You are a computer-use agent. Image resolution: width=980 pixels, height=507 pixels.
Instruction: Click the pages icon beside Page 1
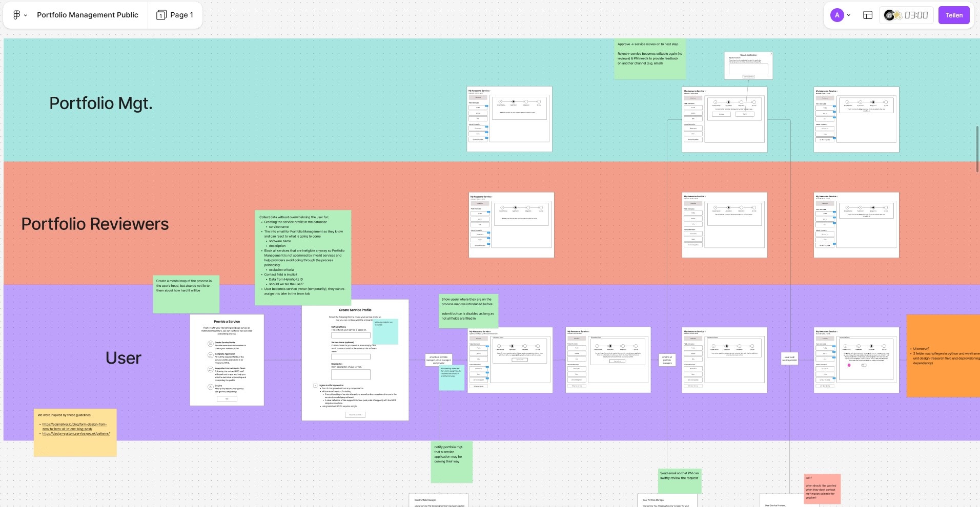(x=161, y=15)
